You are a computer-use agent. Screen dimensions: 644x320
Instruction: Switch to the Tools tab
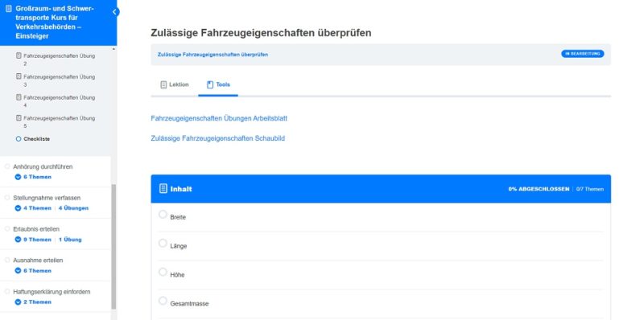(218, 85)
